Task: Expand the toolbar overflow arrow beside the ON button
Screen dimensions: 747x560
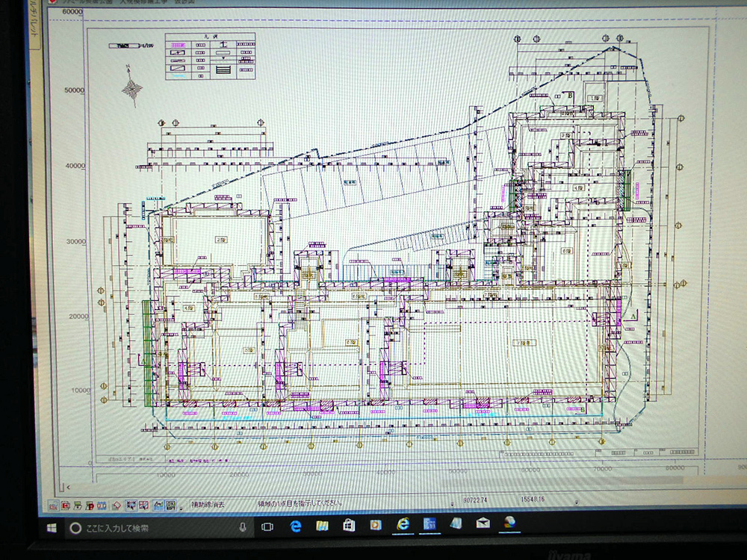Action: coord(181,507)
